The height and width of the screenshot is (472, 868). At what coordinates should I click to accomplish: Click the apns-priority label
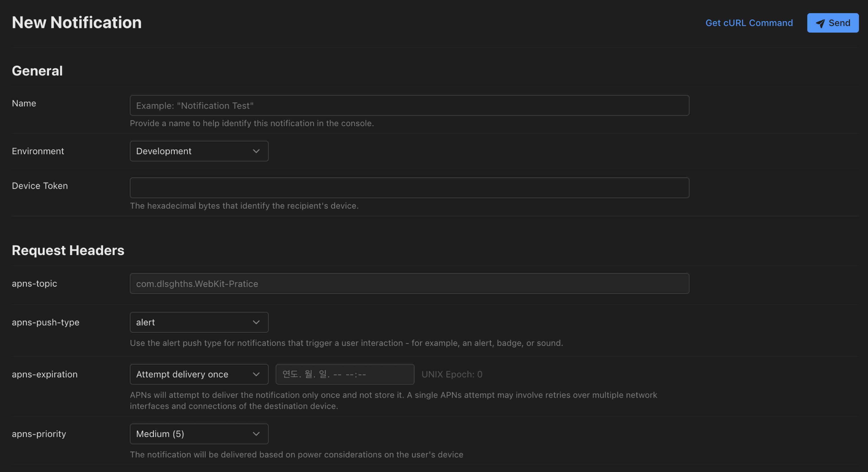(39, 434)
